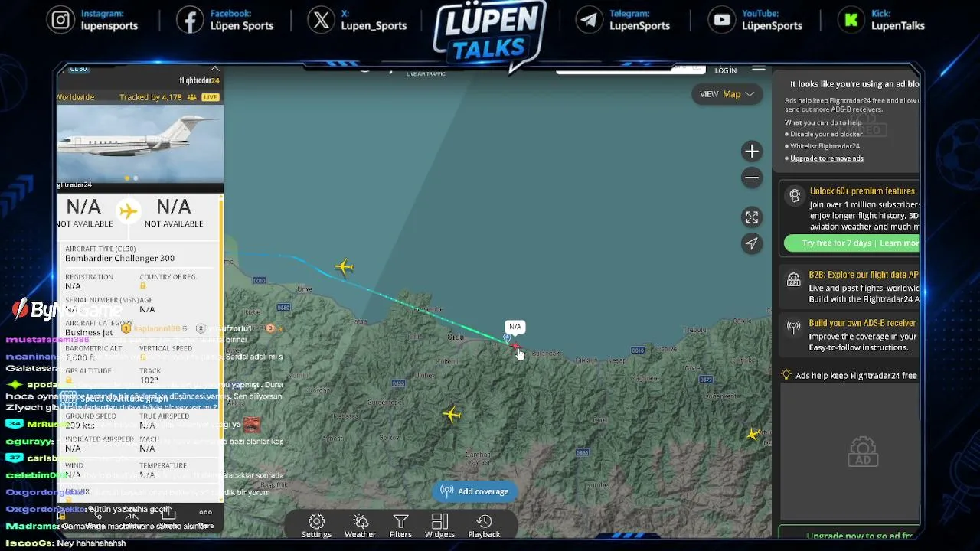Click the Ordu city label on the map
This screenshot has height=551, width=980.
(x=456, y=337)
